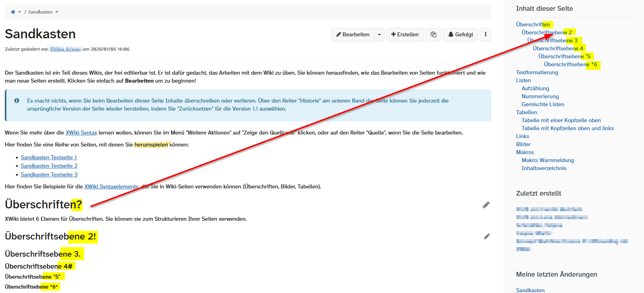
Task: Open Sandkasten under Meine letzten Änderungen
Action: pos(530,290)
